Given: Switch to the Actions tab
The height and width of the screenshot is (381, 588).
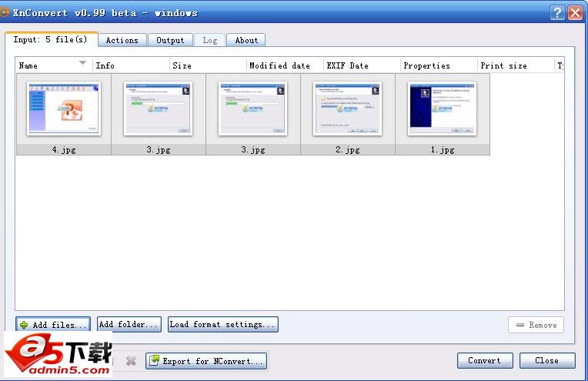Looking at the screenshot, I should 122,40.
